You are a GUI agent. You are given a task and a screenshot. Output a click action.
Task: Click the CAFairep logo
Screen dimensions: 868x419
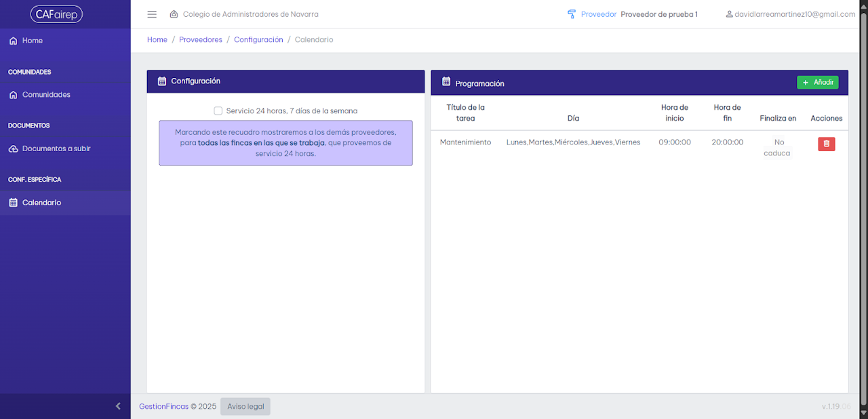click(x=56, y=14)
